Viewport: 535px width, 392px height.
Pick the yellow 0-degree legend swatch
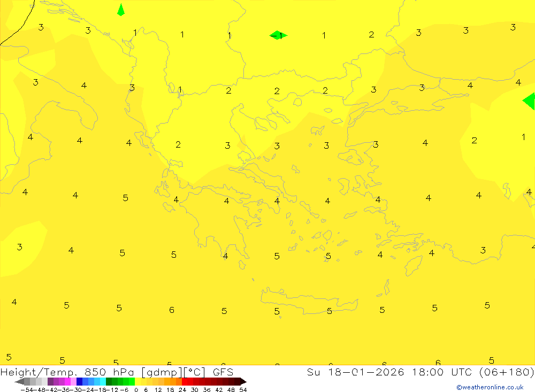point(138,382)
